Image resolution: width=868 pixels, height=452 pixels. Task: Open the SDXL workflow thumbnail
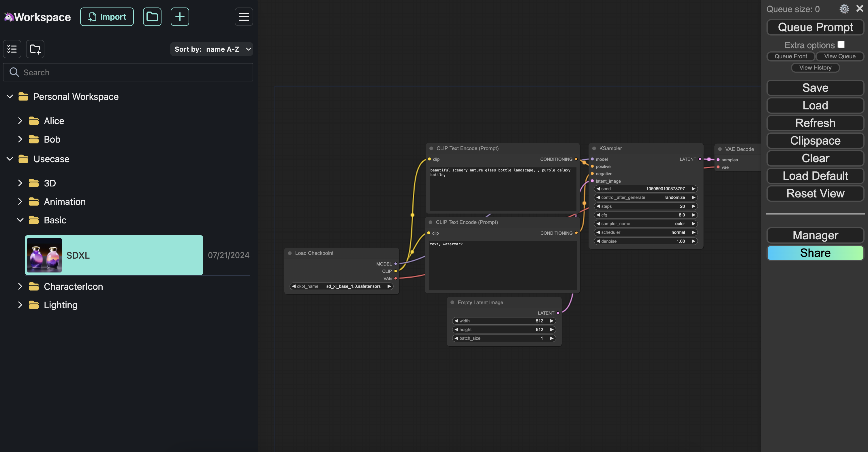coord(44,255)
